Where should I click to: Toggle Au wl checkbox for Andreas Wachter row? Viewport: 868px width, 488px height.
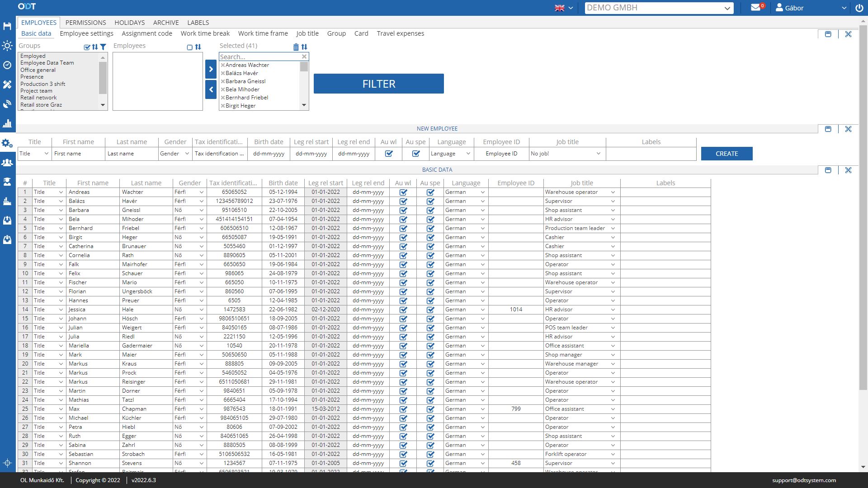[x=403, y=192]
